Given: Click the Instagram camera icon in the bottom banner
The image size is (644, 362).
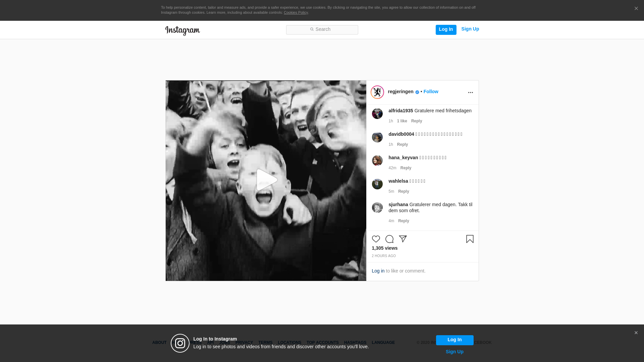Looking at the screenshot, I should click(x=180, y=343).
